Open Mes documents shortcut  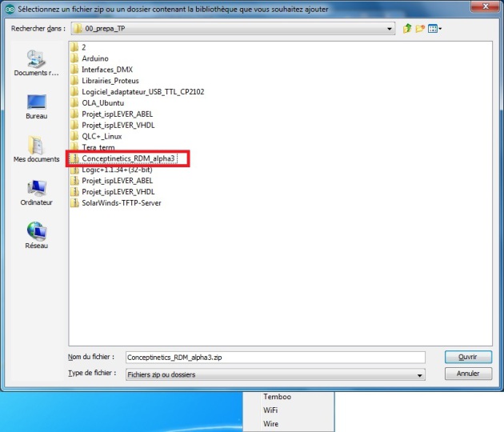coord(37,150)
